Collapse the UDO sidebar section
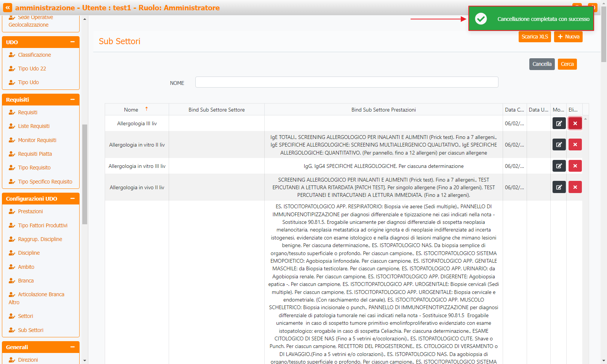 point(72,42)
